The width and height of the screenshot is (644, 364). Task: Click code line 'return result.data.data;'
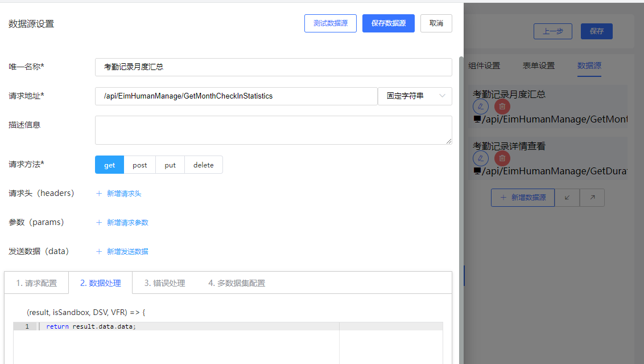point(91,326)
